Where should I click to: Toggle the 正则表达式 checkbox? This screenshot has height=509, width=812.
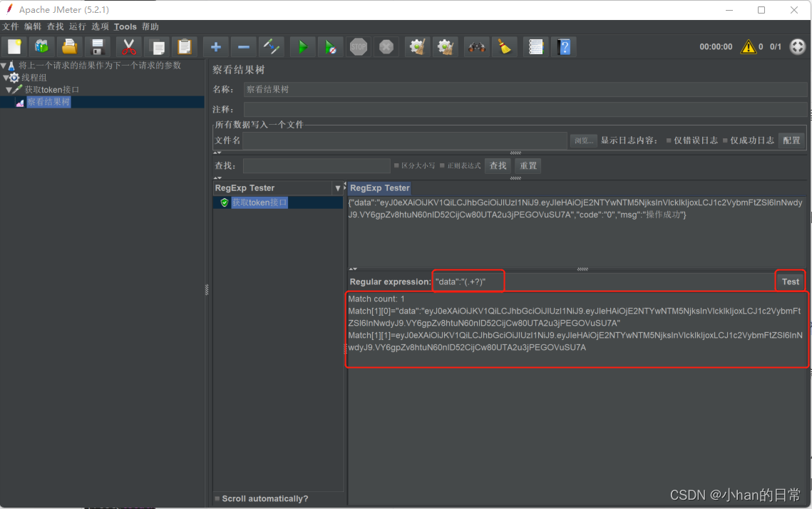442,165
